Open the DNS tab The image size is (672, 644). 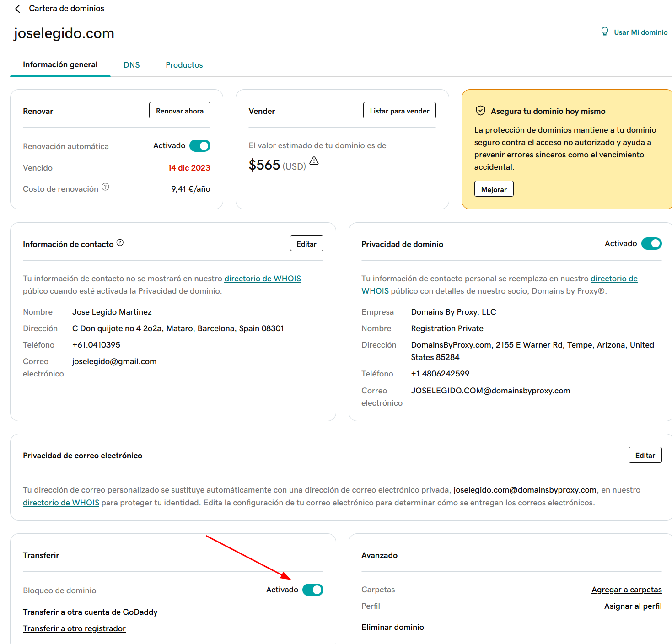coord(132,65)
